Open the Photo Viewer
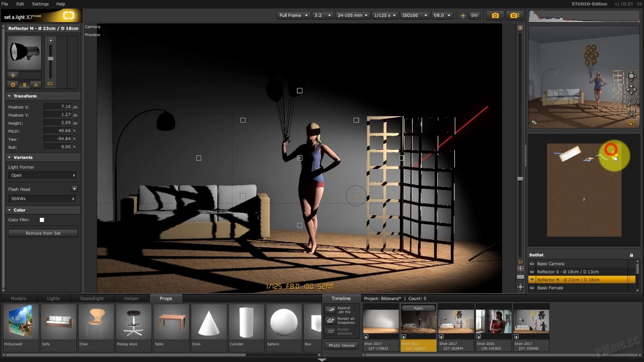This screenshot has height=362, width=644. click(342, 345)
